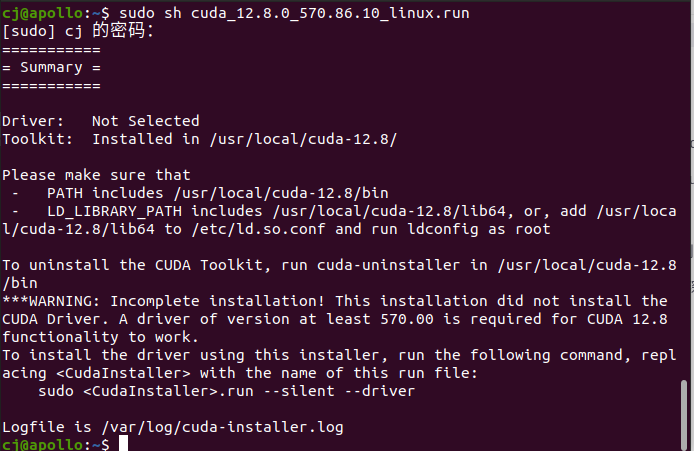The width and height of the screenshot is (694, 451).
Task: Click the PATH includes /usr/local/cuda-12.8/bin path
Action: tap(281, 193)
